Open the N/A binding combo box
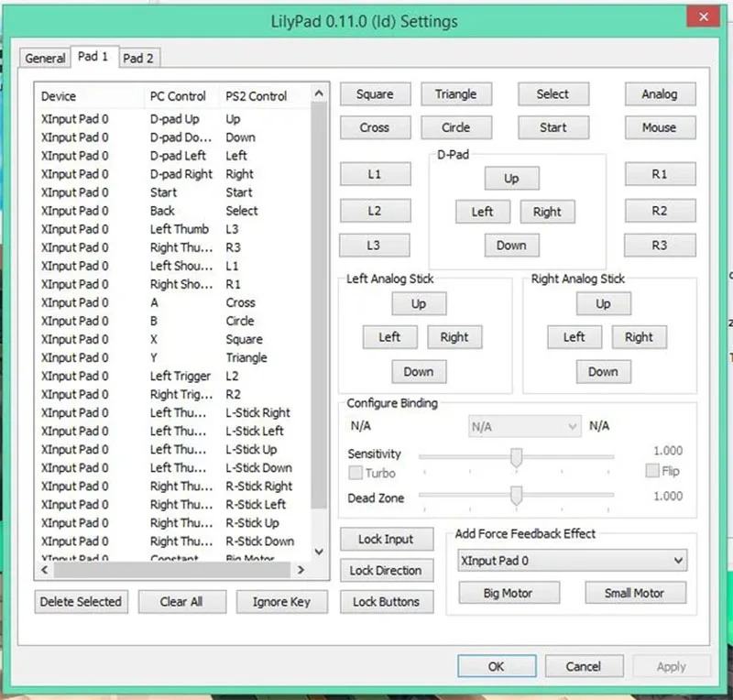The height and width of the screenshot is (700, 733). (x=524, y=426)
